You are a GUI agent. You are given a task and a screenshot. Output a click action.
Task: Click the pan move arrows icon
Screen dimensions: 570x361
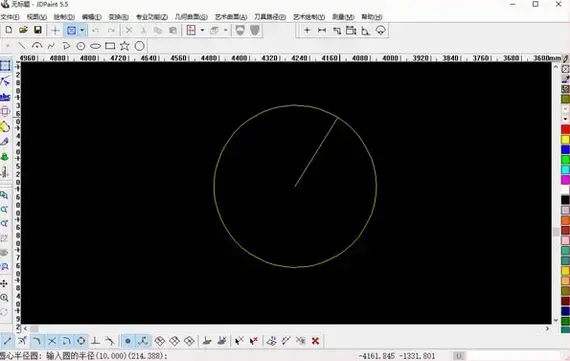(4, 283)
